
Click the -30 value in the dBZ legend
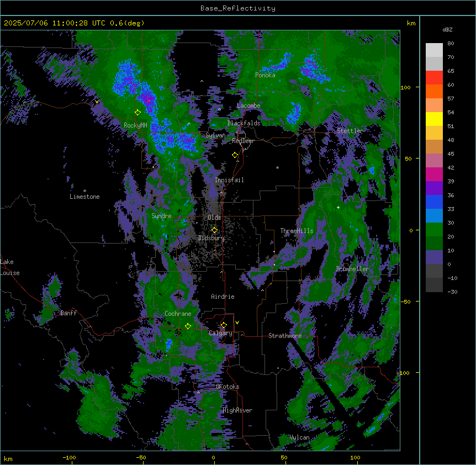tap(452, 292)
